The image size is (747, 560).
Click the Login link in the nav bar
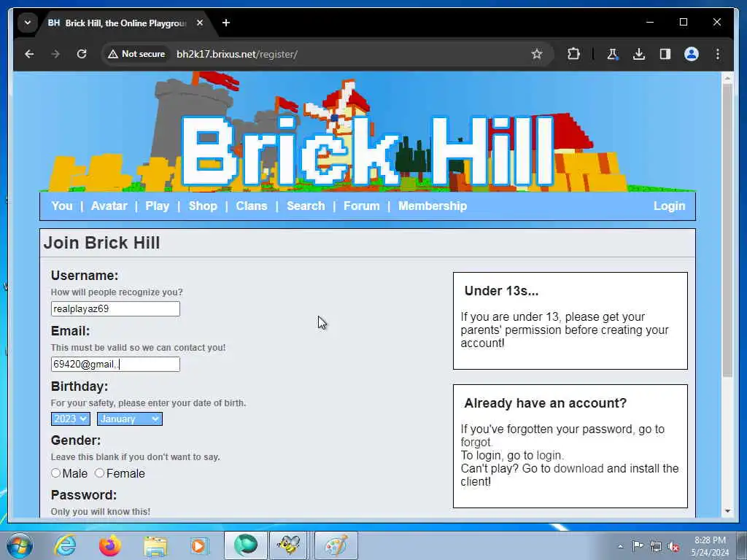670,206
